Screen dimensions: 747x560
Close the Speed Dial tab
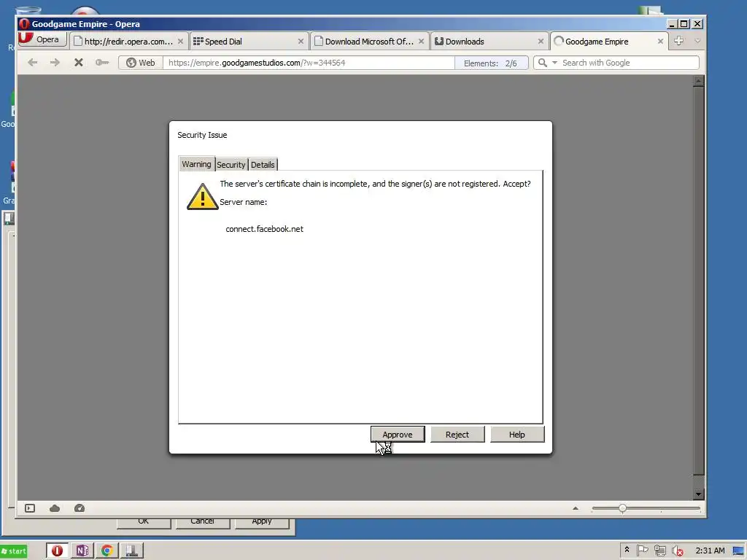coord(301,42)
